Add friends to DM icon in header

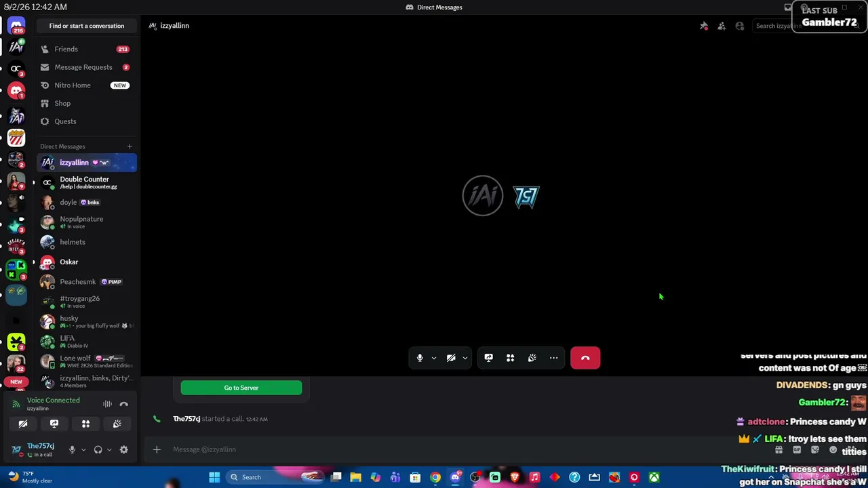[722, 26]
